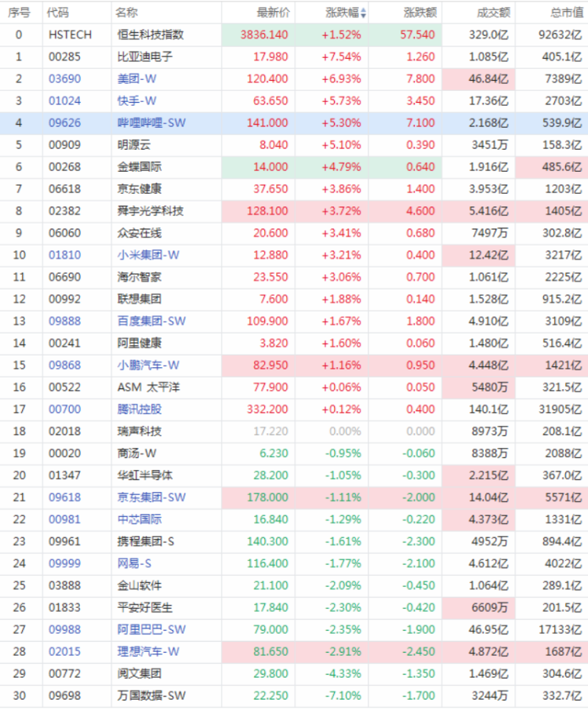Viewport: 588px width, 710px height.
Task: Select the 平安好医生 row name
Action: click(145, 608)
